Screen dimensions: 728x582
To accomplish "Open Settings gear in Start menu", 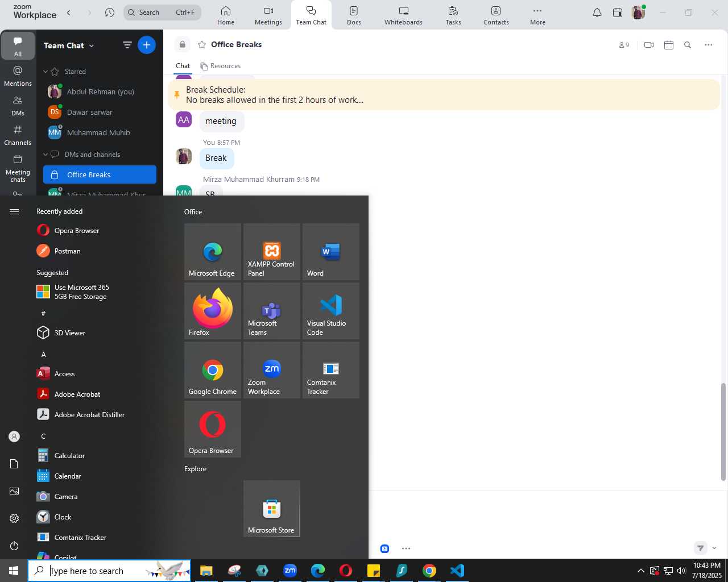I will pyautogui.click(x=14, y=518).
